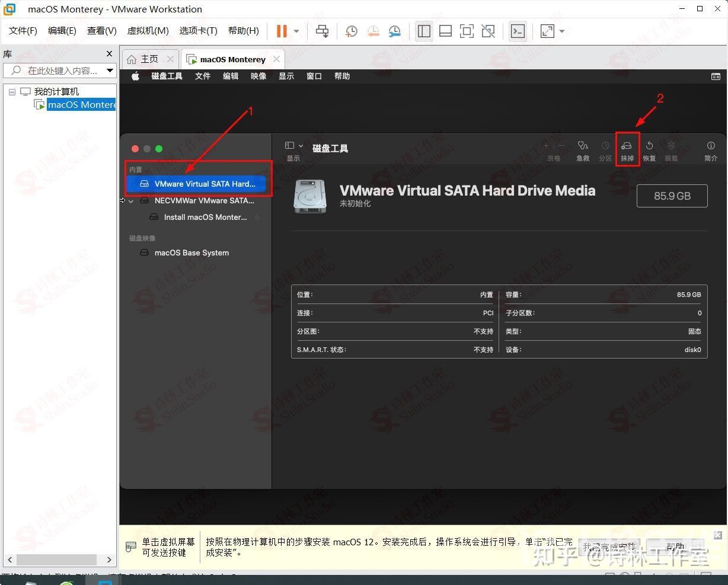728x585 pixels.
Task: Open disk 简介 (Info) panel
Action: pos(710,149)
